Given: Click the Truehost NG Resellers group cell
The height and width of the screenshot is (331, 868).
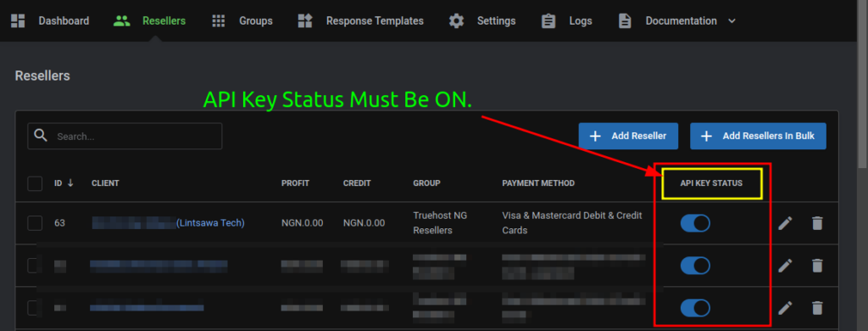Looking at the screenshot, I should pos(441,223).
